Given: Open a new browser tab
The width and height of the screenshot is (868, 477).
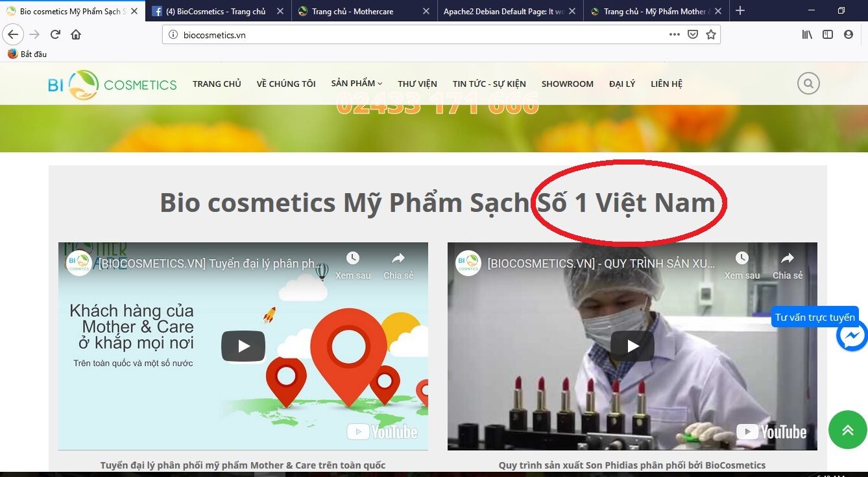Looking at the screenshot, I should point(740,11).
